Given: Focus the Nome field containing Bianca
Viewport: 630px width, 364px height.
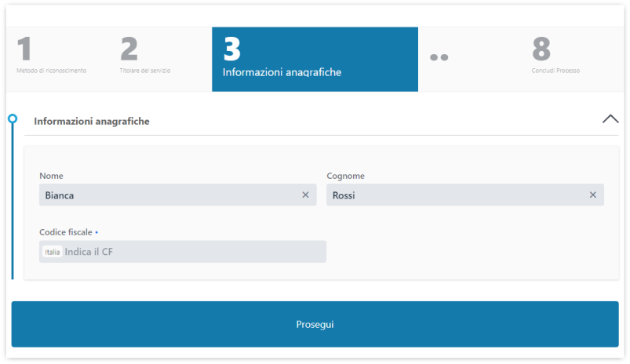Looking at the screenshot, I should point(169,195).
